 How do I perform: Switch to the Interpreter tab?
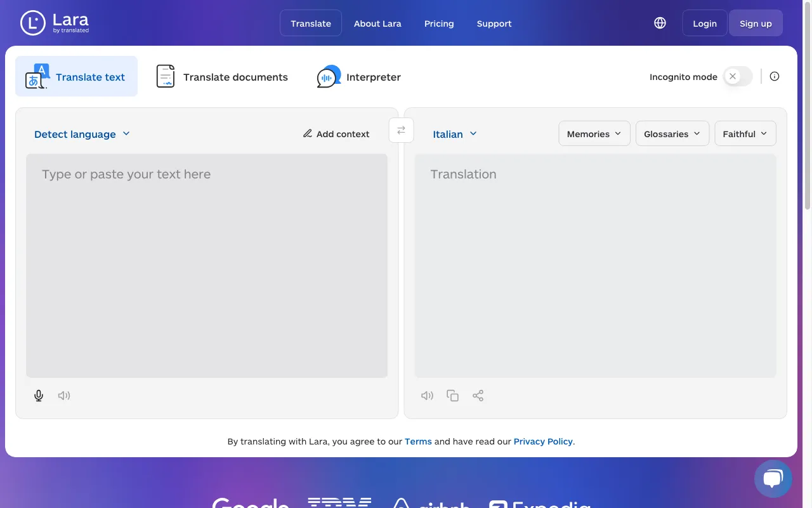click(359, 76)
